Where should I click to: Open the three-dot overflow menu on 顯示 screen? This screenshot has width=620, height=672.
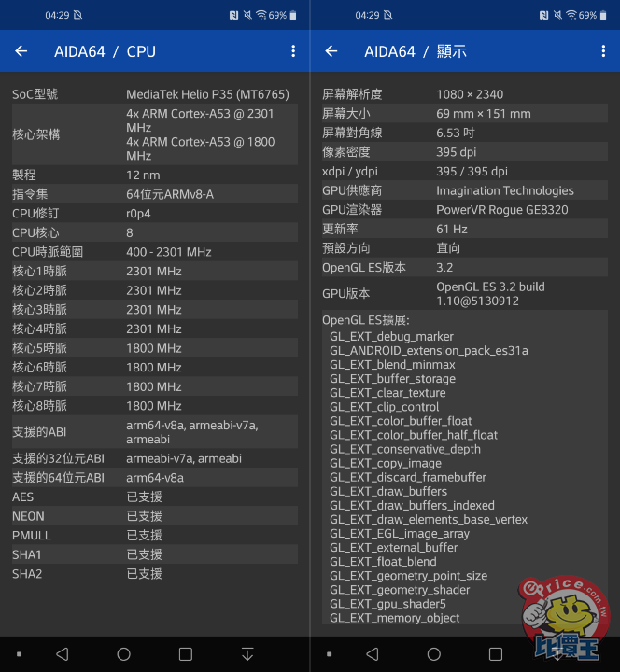[x=603, y=51]
